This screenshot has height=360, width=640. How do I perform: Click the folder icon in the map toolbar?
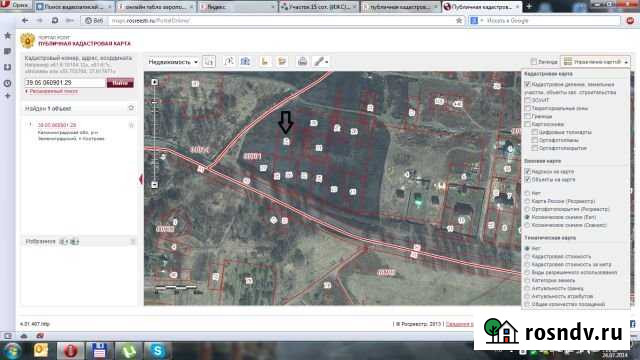point(282,62)
